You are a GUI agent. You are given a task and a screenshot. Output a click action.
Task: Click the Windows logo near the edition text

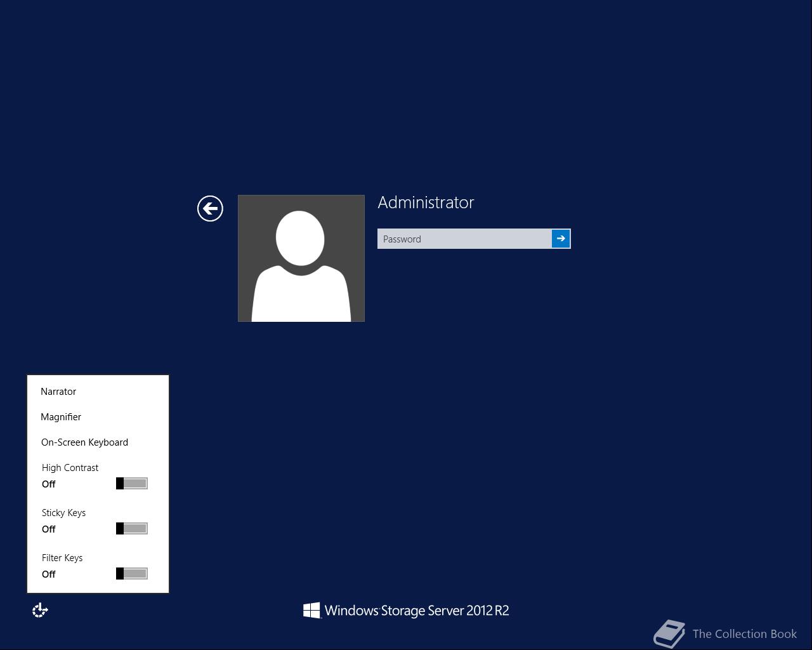(x=311, y=610)
